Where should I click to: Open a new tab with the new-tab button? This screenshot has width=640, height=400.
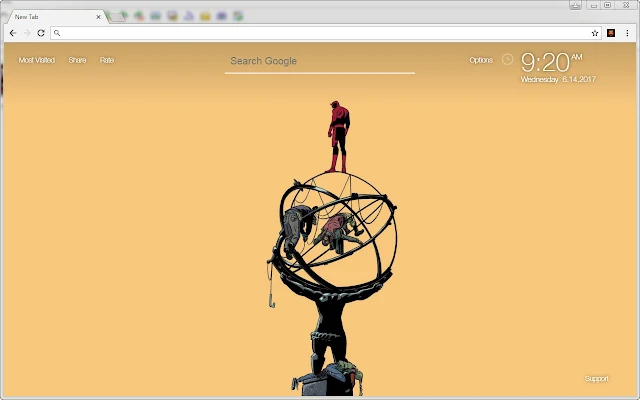pos(117,17)
